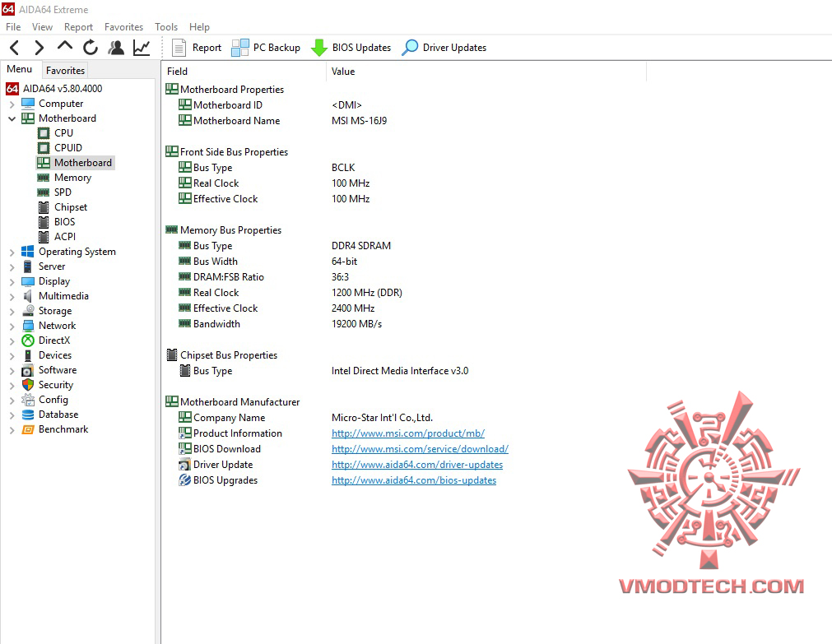Select the SPD item in the tree
This screenshot has width=832, height=644.
[x=63, y=192]
